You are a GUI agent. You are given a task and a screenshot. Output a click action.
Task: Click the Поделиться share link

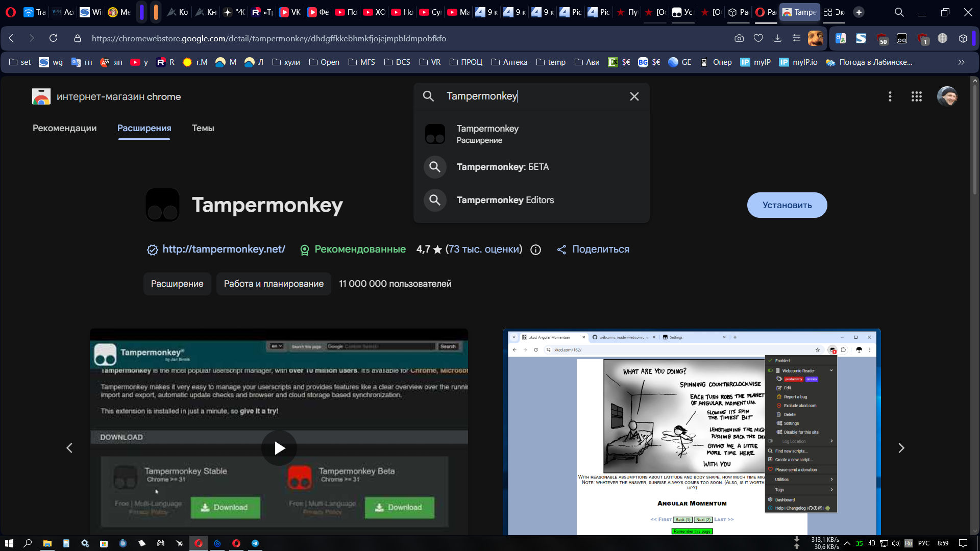[x=593, y=249]
